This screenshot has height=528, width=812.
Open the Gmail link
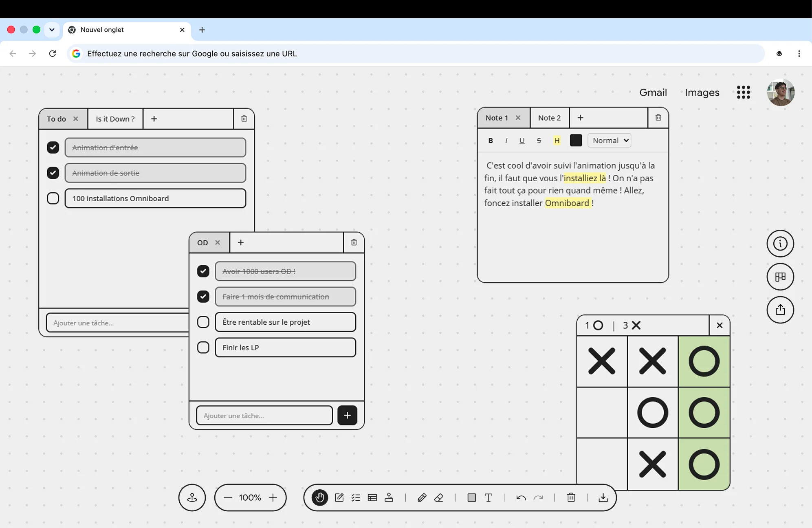point(653,92)
